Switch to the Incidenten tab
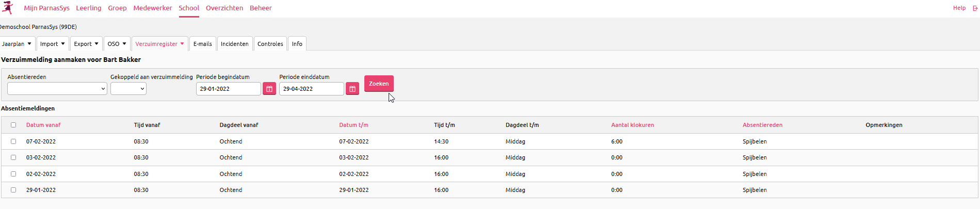Screen dimensions: 980x209 coord(234,44)
